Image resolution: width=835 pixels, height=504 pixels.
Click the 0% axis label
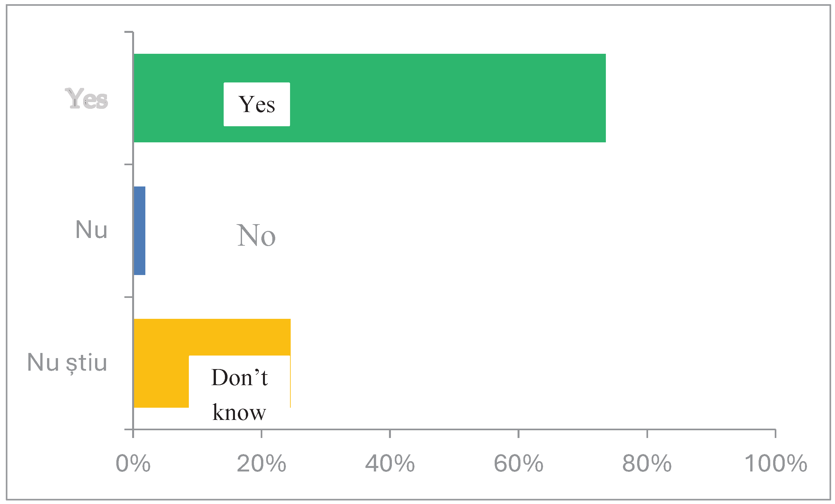click(133, 463)
